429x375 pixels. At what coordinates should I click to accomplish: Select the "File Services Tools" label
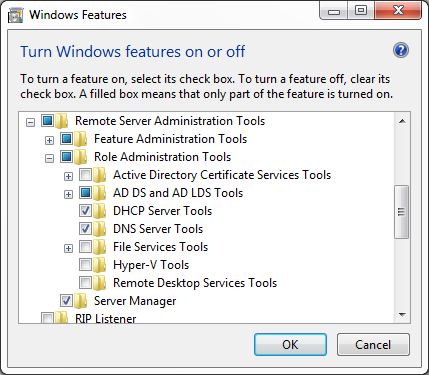coord(160,247)
